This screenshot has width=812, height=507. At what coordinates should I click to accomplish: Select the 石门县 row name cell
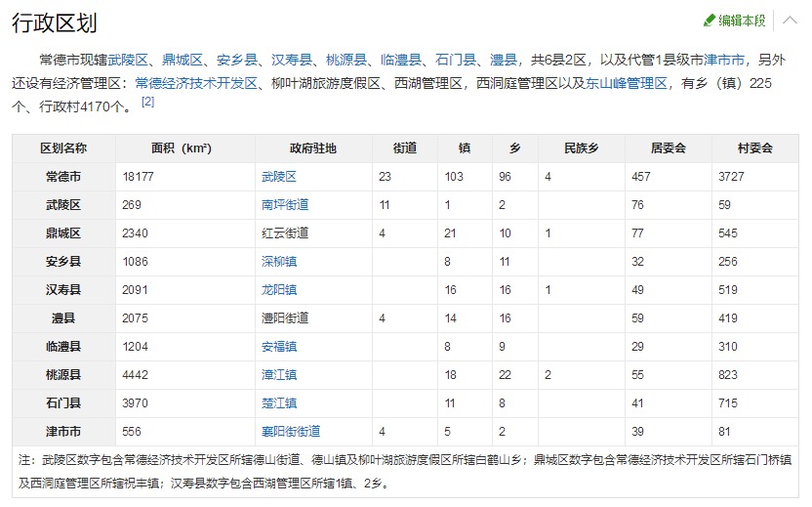(x=63, y=403)
